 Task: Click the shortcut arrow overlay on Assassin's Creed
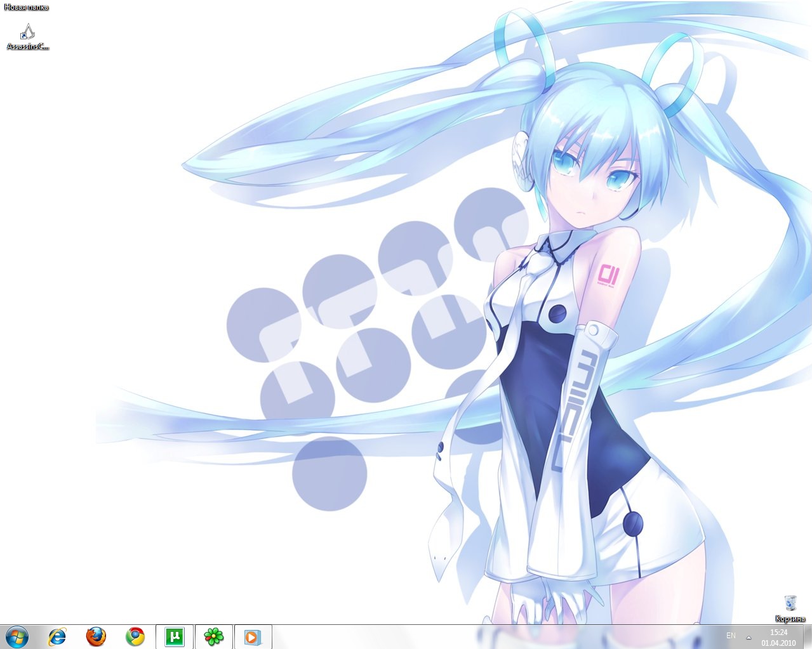click(x=23, y=37)
